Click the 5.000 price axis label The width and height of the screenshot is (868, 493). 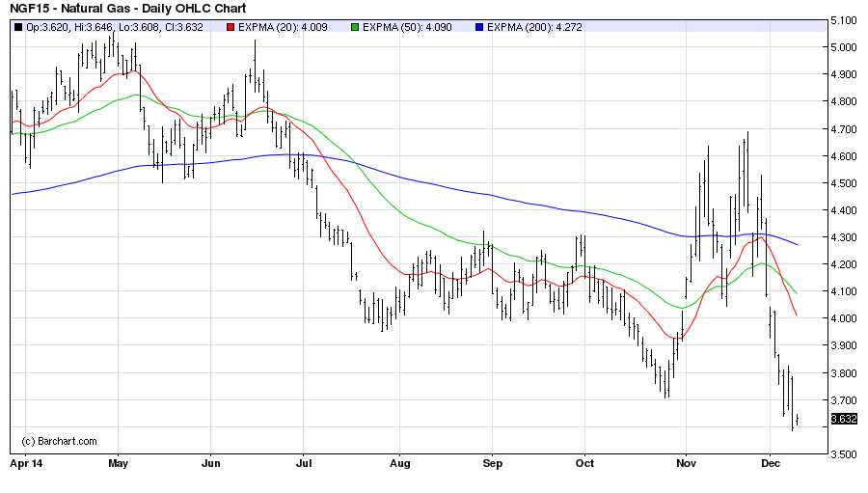(x=845, y=47)
